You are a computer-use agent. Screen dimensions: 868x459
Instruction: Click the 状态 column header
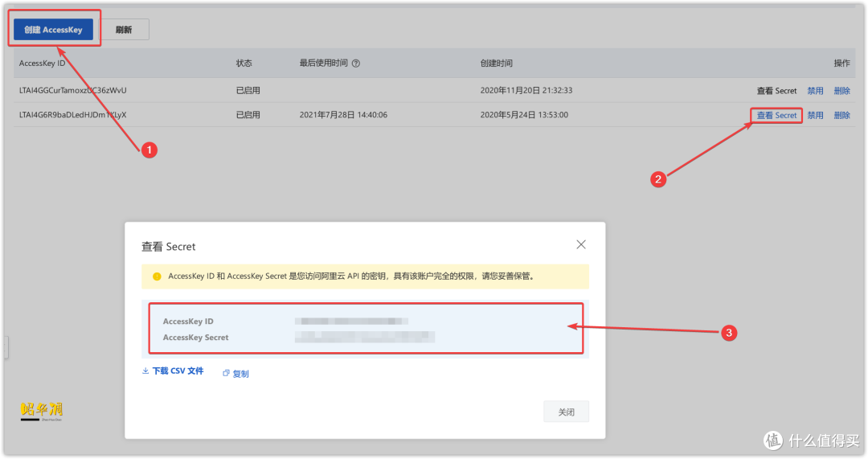(x=244, y=64)
